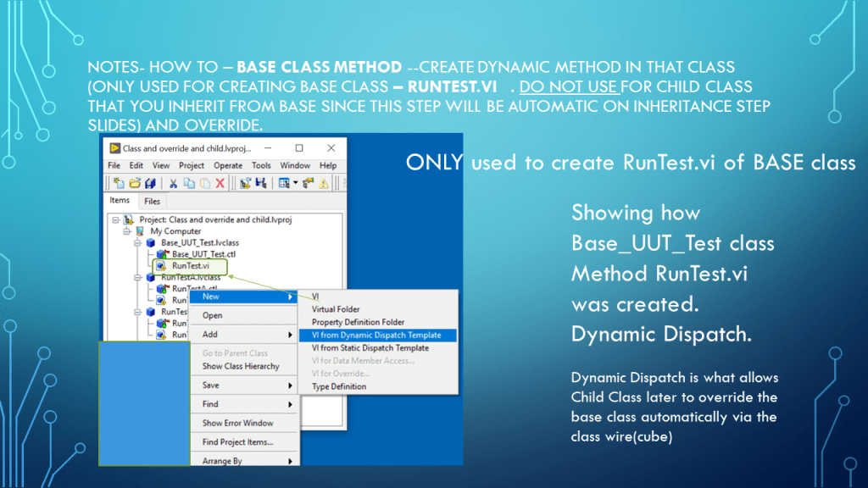The height and width of the screenshot is (488, 868).
Task: Click Show Class Hierarchy in context menu
Action: (x=240, y=366)
